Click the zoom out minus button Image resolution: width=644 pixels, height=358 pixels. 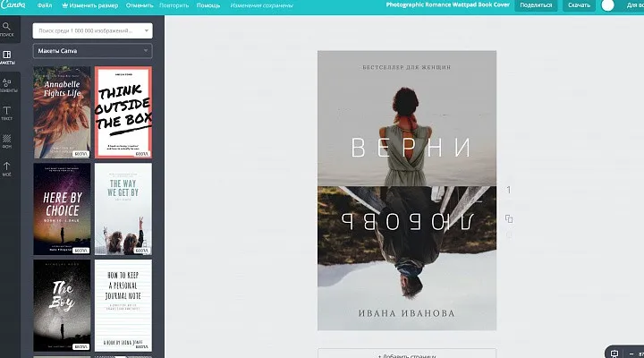pyautogui.click(x=631, y=352)
